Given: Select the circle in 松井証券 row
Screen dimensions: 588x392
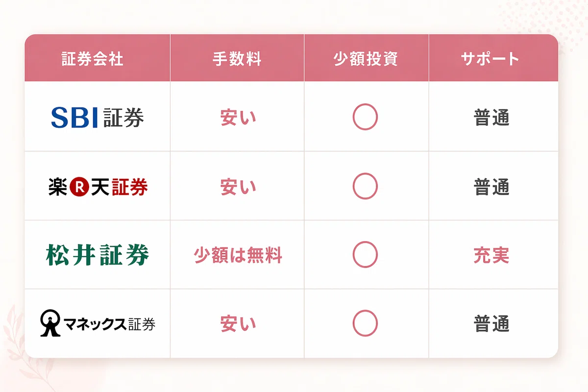Looking at the screenshot, I should (x=365, y=255).
